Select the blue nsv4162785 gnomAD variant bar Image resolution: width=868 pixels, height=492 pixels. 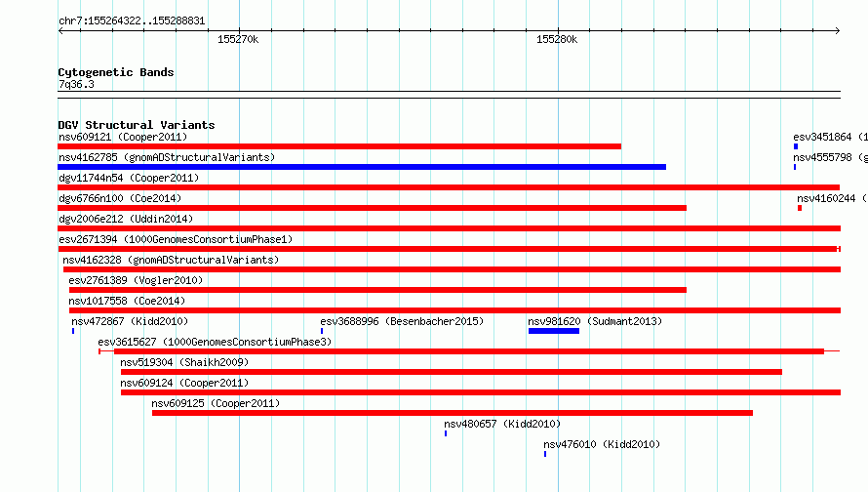click(x=362, y=167)
